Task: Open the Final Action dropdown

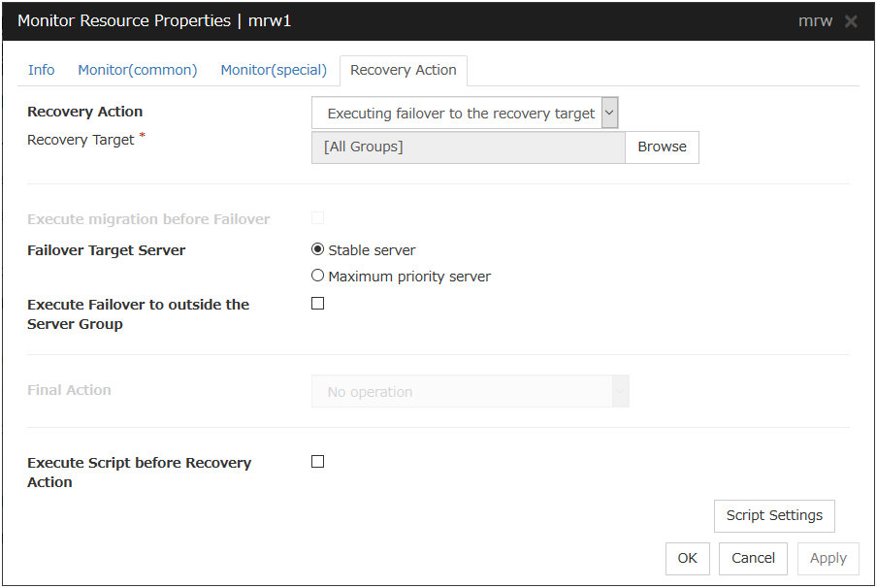Action: [470, 392]
